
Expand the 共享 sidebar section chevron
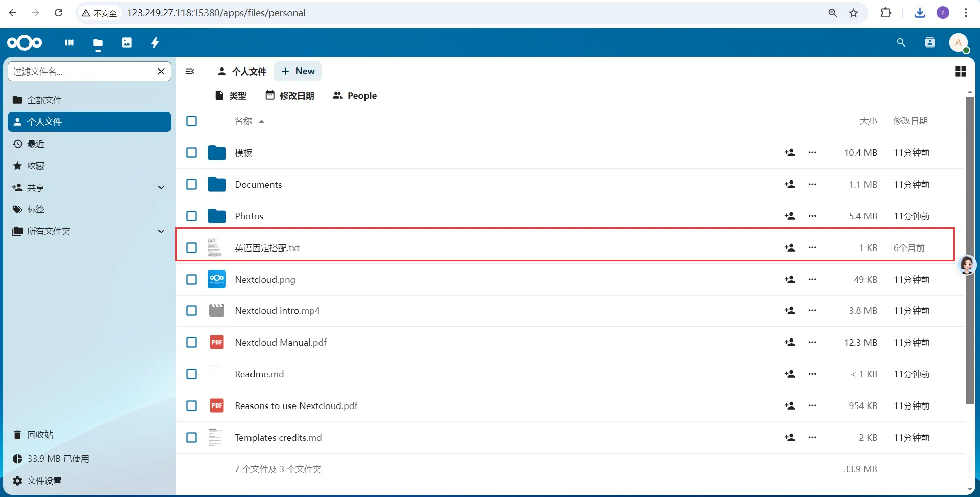pyautogui.click(x=161, y=188)
